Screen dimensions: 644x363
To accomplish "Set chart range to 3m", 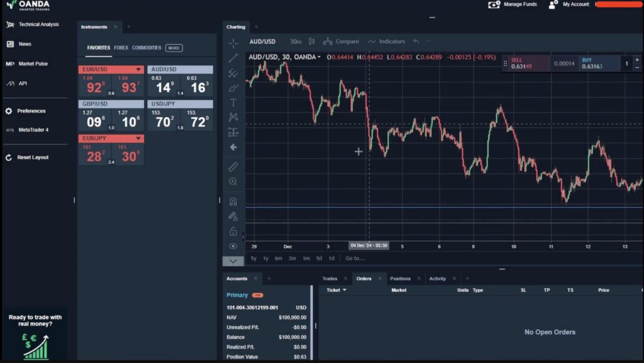I will [x=292, y=259].
